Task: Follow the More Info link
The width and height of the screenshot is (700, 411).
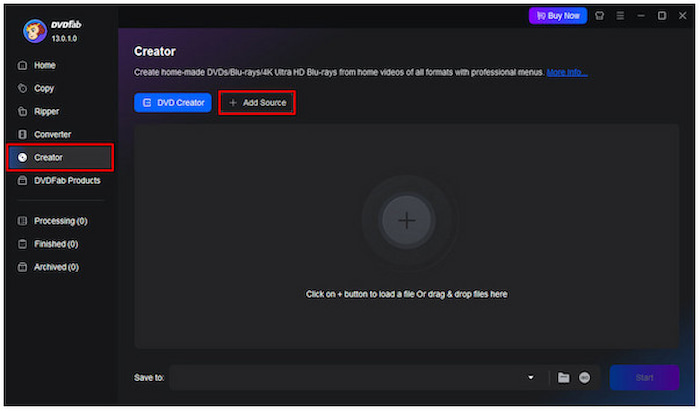Action: tap(567, 72)
